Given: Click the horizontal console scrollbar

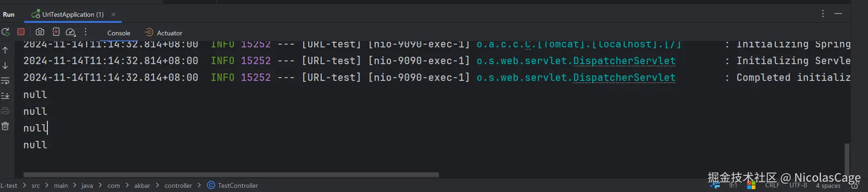Looking at the screenshot, I should tap(231, 175).
